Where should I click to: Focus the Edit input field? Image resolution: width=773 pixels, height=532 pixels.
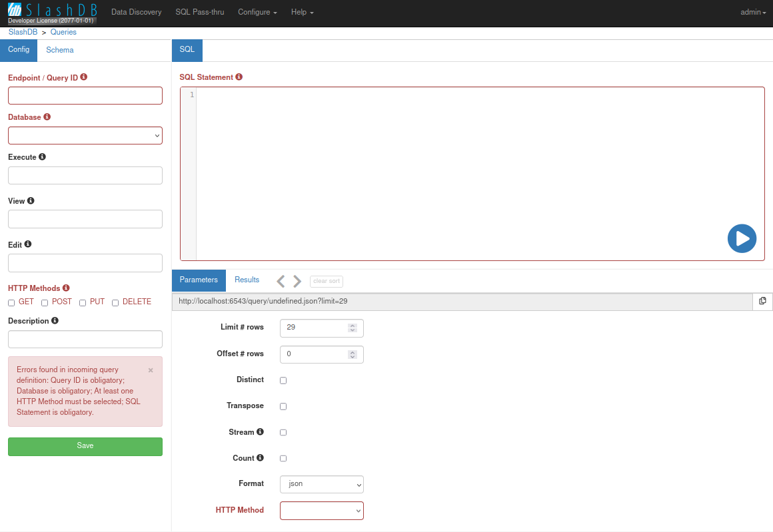point(85,263)
